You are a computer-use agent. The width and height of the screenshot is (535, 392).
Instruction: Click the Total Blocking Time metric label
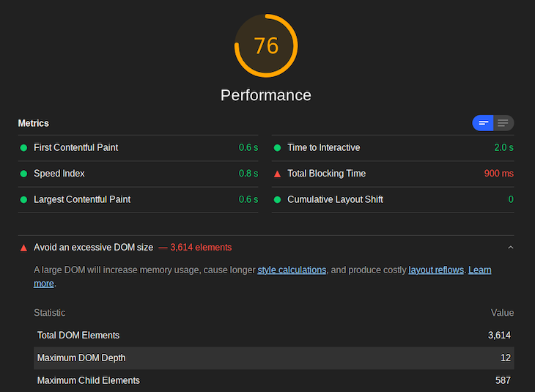pyautogui.click(x=326, y=174)
